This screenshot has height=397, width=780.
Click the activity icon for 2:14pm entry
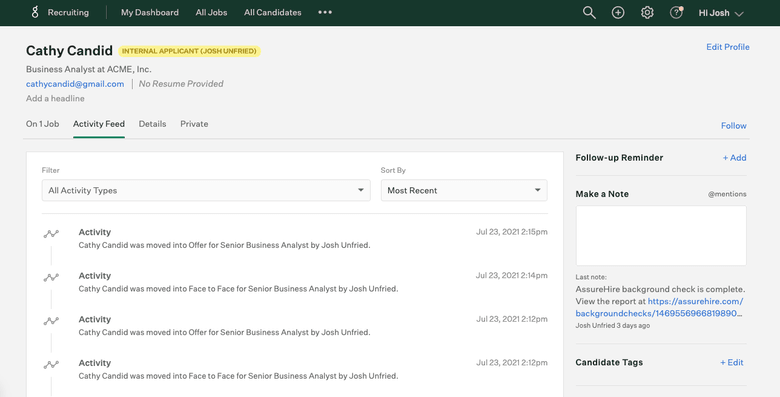(51, 277)
